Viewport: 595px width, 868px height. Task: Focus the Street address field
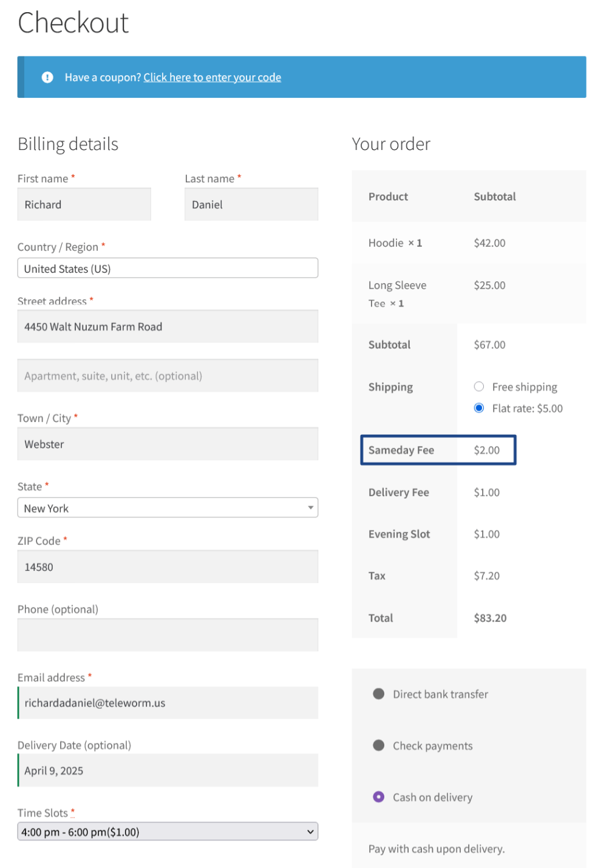point(168,327)
